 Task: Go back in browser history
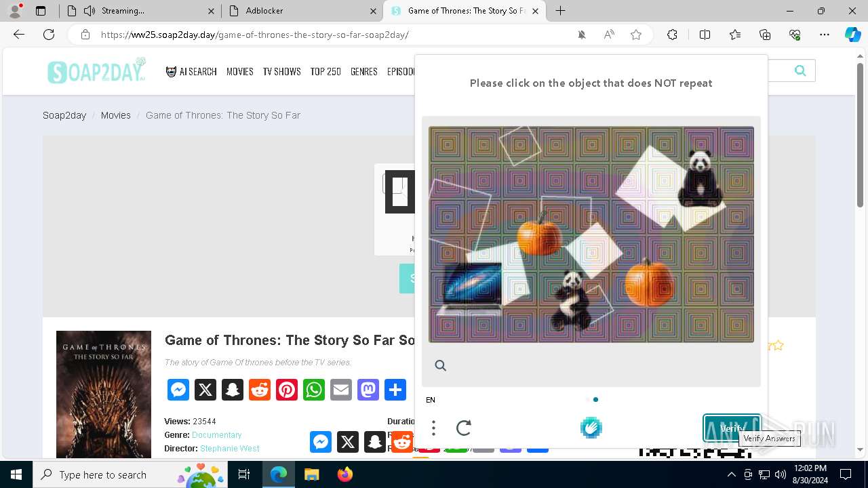[19, 35]
